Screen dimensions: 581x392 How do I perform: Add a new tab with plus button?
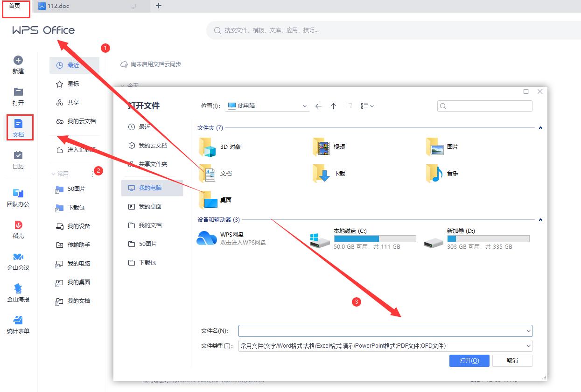(159, 6)
